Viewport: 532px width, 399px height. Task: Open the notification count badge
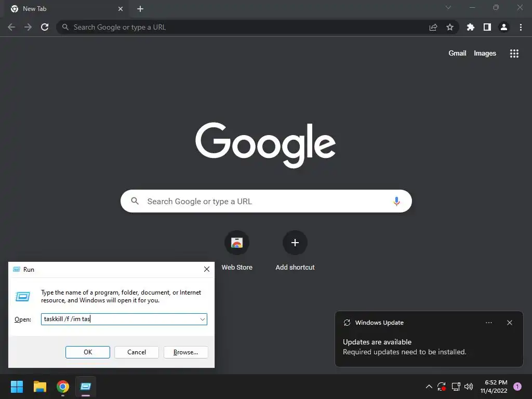point(517,387)
